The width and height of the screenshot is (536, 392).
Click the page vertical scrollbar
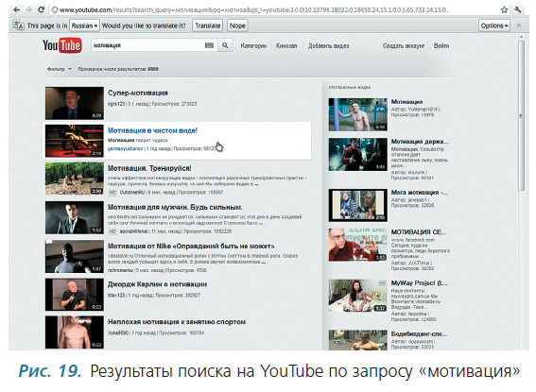coord(521,116)
